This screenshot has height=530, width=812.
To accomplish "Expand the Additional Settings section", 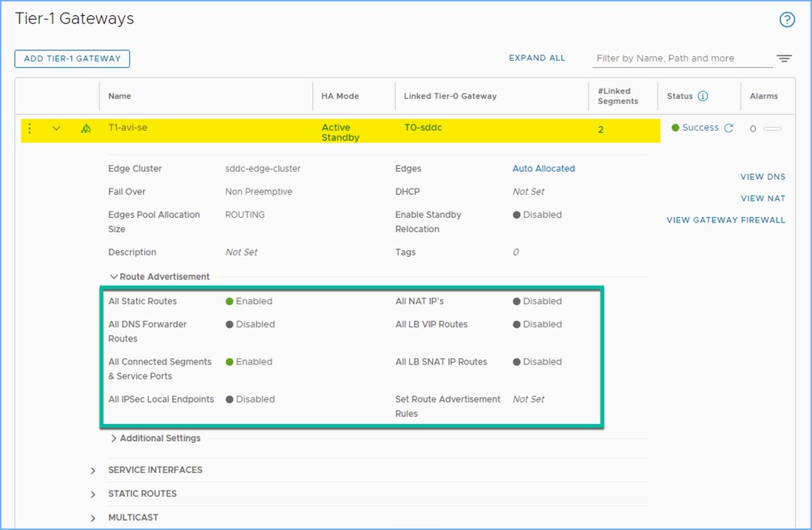I will pos(114,439).
